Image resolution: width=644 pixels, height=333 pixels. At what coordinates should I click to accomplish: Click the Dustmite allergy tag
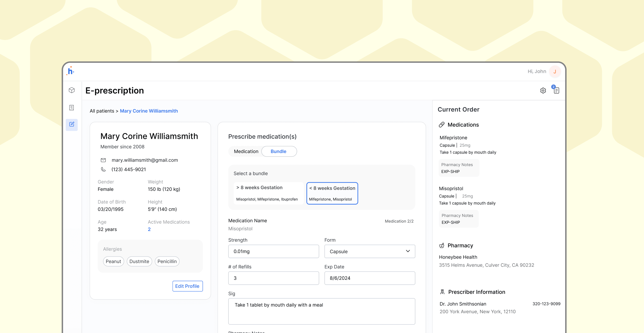pyautogui.click(x=139, y=261)
